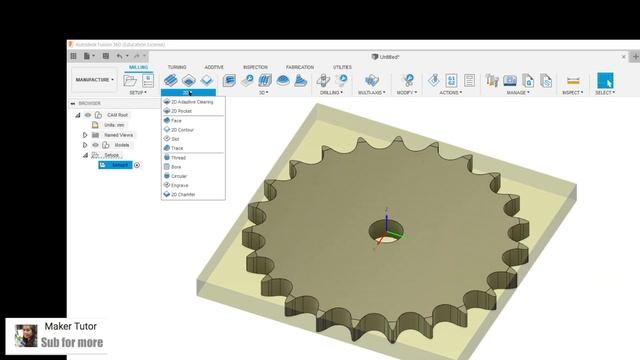640x360 pixels.
Task: Switch to the FABRICATION tab
Action: 300,67
